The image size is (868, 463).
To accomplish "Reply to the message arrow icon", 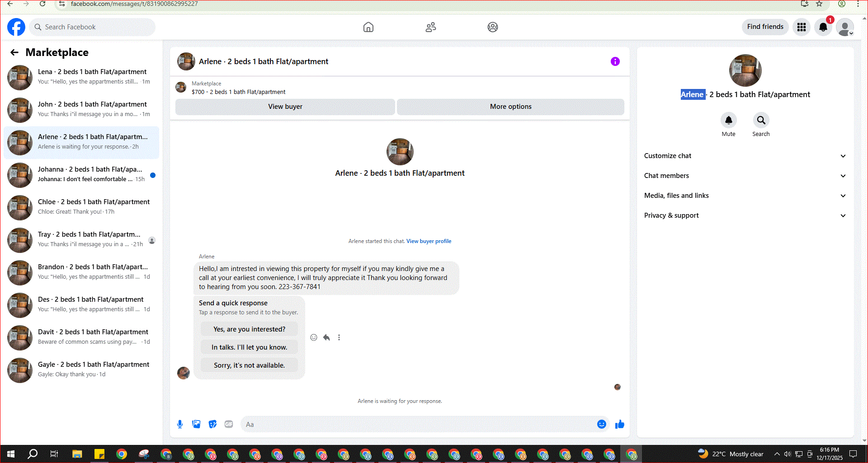I will tap(326, 337).
